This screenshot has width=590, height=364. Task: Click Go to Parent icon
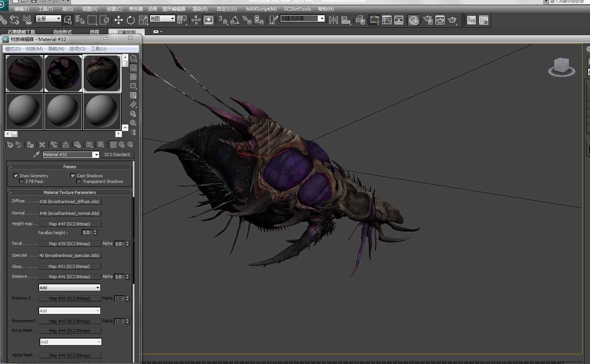point(122,145)
